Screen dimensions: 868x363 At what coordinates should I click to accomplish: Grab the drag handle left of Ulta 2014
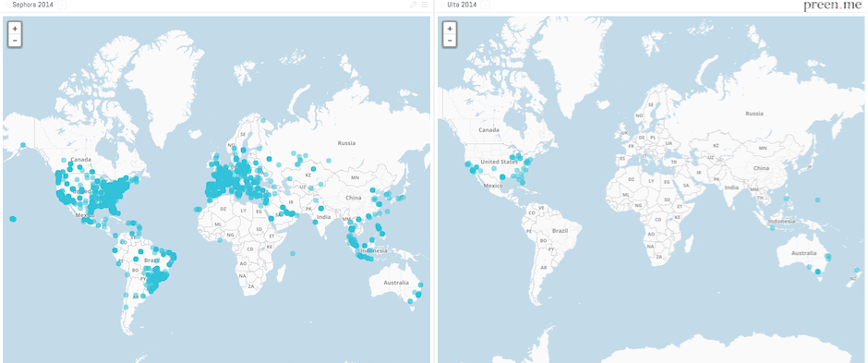[x=441, y=5]
